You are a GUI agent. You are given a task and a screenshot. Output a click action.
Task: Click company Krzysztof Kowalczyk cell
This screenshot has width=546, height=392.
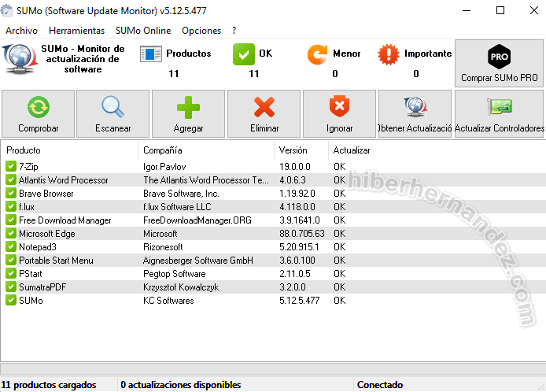coord(181,287)
